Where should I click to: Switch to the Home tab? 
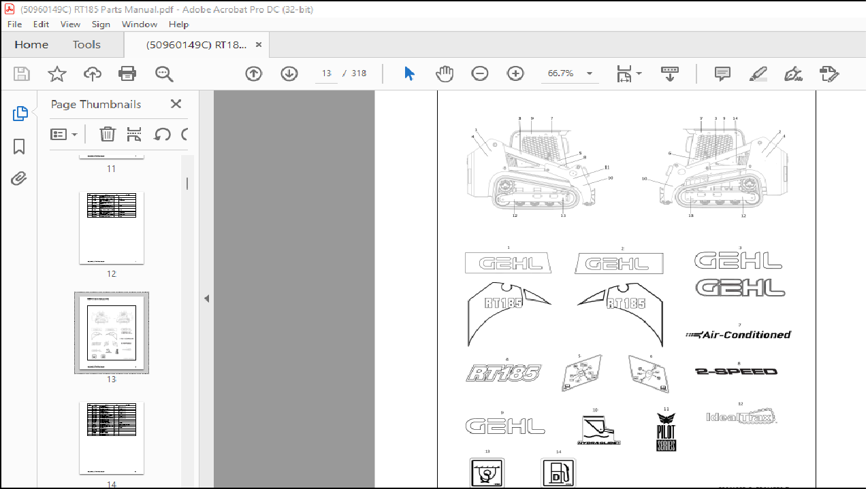click(31, 45)
